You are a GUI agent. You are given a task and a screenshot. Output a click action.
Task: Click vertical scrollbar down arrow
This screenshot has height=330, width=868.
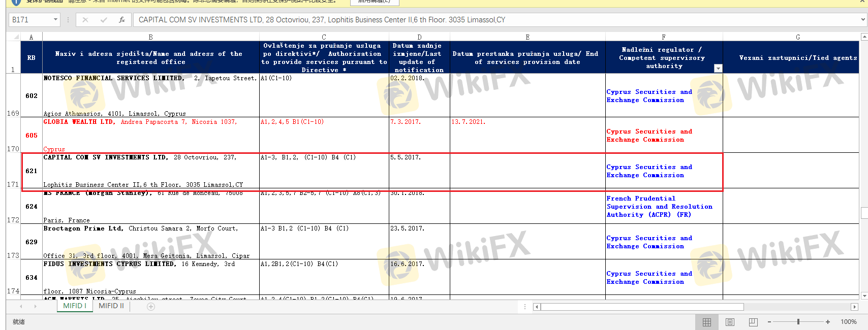coord(864,295)
